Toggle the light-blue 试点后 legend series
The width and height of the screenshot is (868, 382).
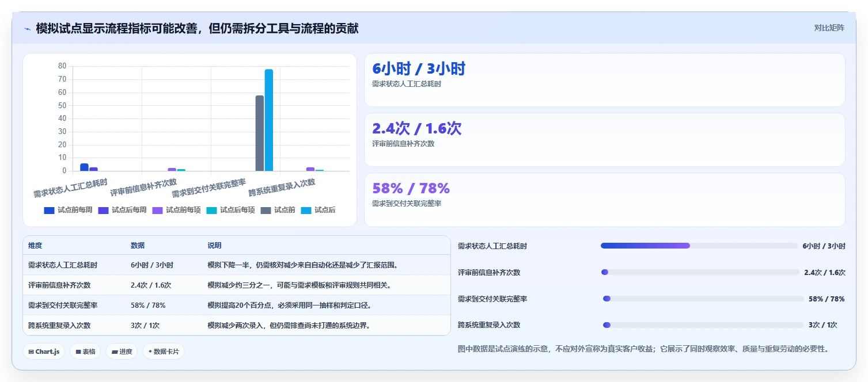click(318, 210)
